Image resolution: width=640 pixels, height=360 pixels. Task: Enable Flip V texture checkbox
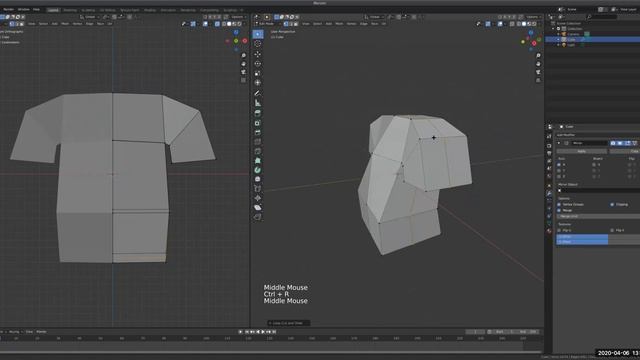click(x=612, y=231)
